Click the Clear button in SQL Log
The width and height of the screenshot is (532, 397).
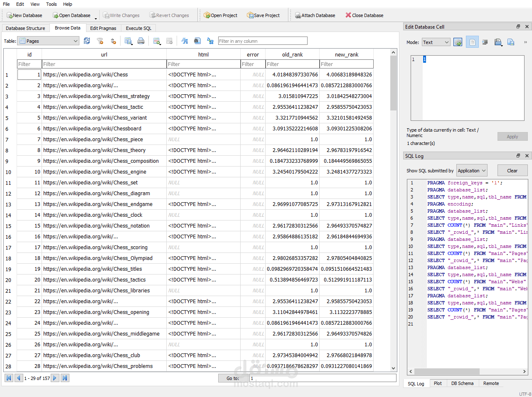[x=512, y=171]
